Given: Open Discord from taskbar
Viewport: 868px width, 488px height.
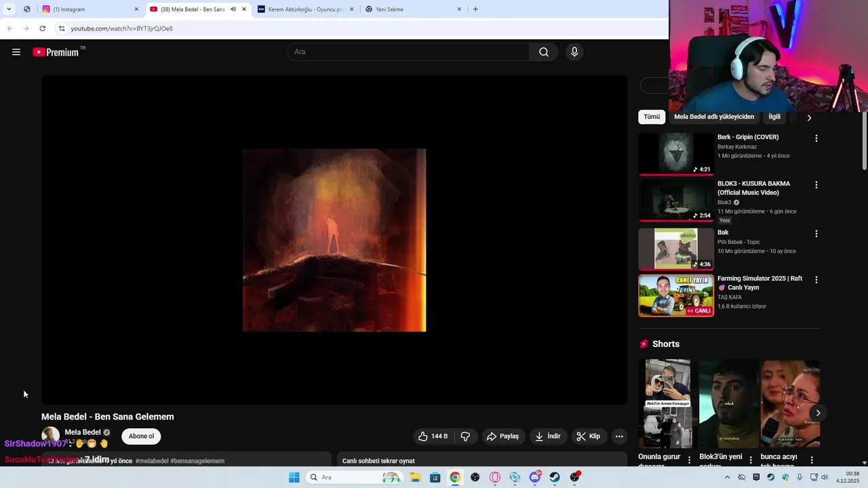Looking at the screenshot, I should pos(535,477).
